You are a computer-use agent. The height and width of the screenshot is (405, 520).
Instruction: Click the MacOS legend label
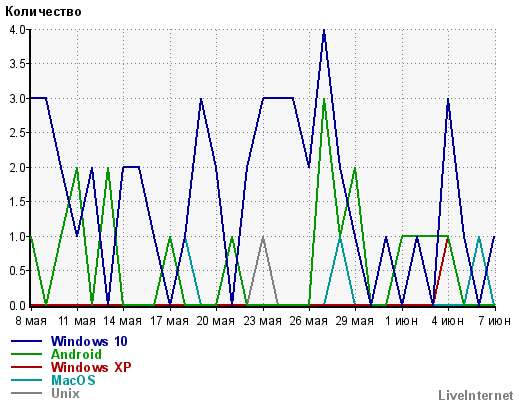pos(73,380)
